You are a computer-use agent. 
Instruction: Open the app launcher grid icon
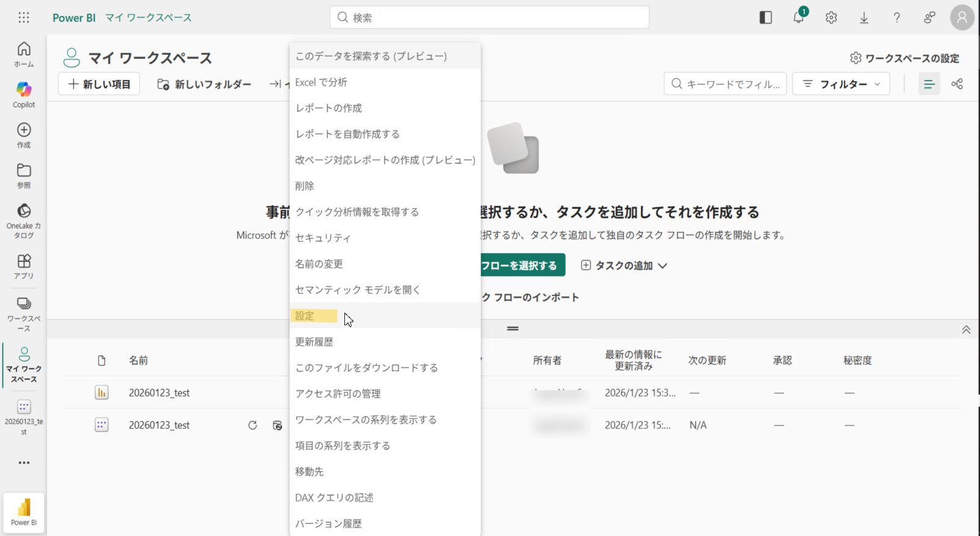click(24, 18)
